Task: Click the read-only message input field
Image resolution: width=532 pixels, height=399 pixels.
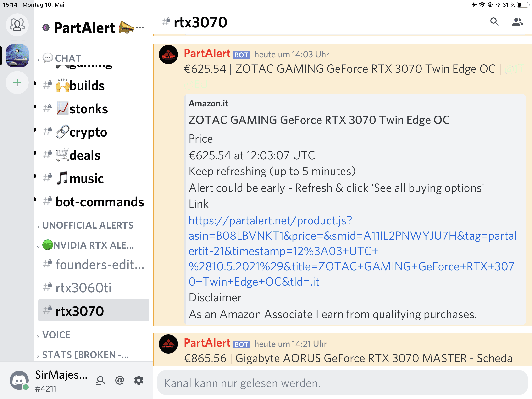Action: pos(342,383)
